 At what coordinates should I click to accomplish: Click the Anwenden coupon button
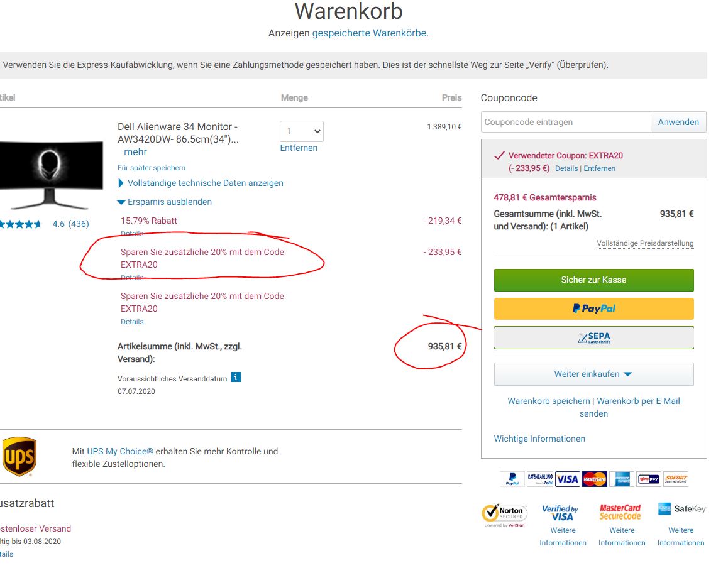(x=678, y=122)
